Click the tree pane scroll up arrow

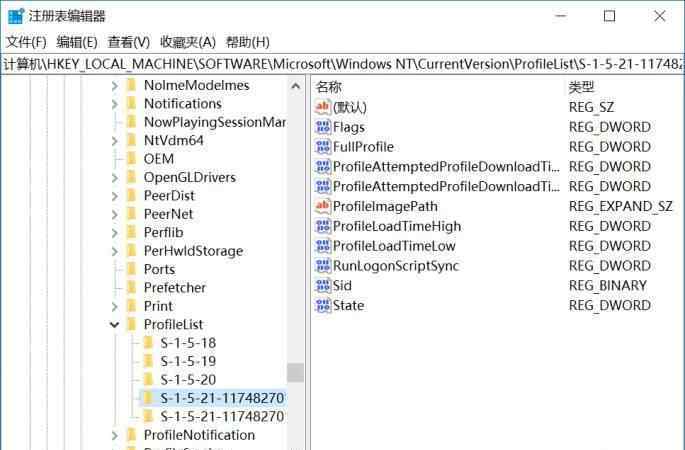296,87
